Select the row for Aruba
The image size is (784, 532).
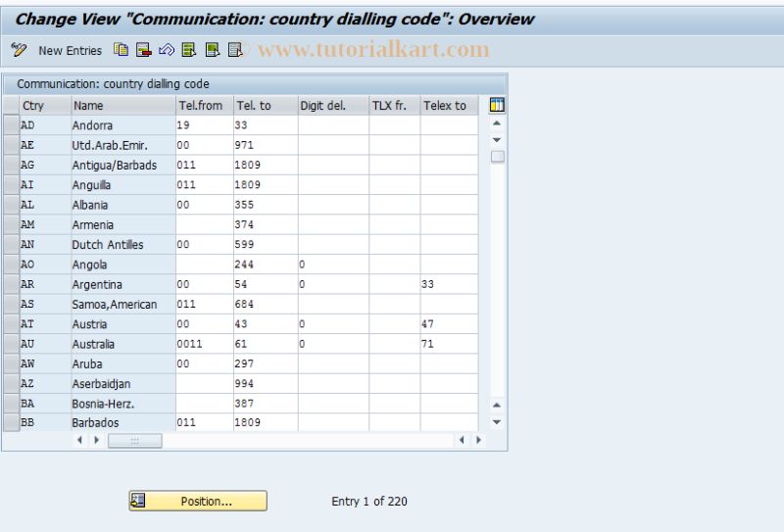coord(11,363)
